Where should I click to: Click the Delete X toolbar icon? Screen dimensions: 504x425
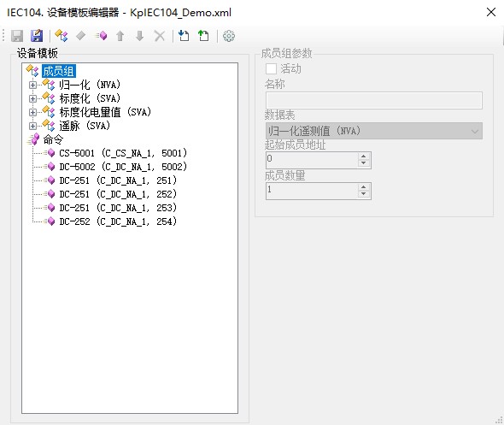160,36
